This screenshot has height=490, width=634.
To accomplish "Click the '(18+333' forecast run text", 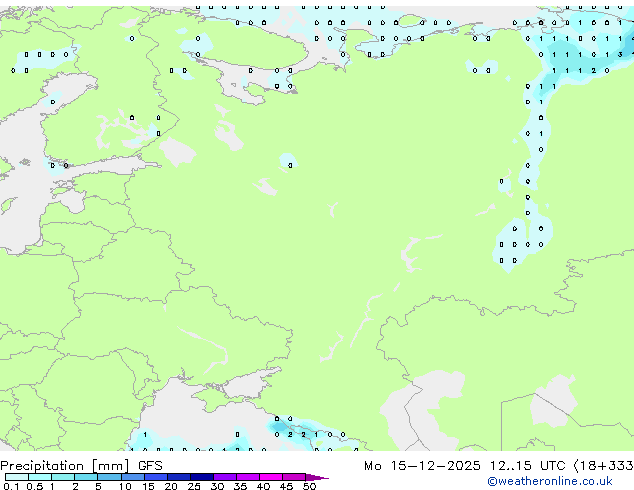I will pos(603,466).
